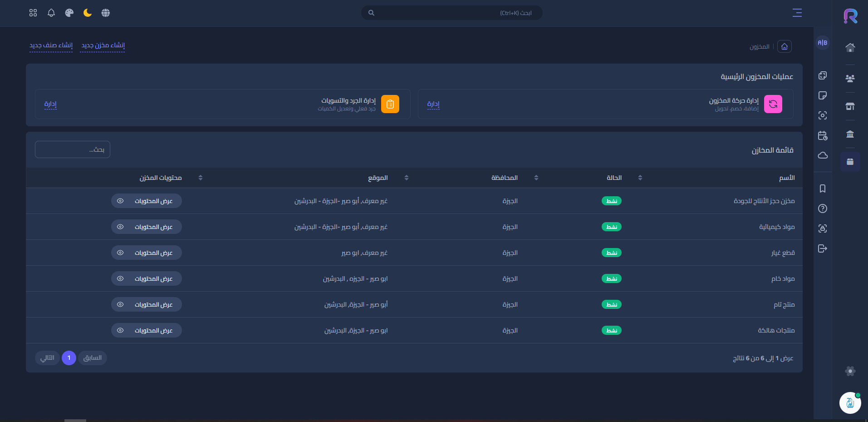The image size is (868, 422).
Task: Open the help question mark icon
Action: point(822,209)
